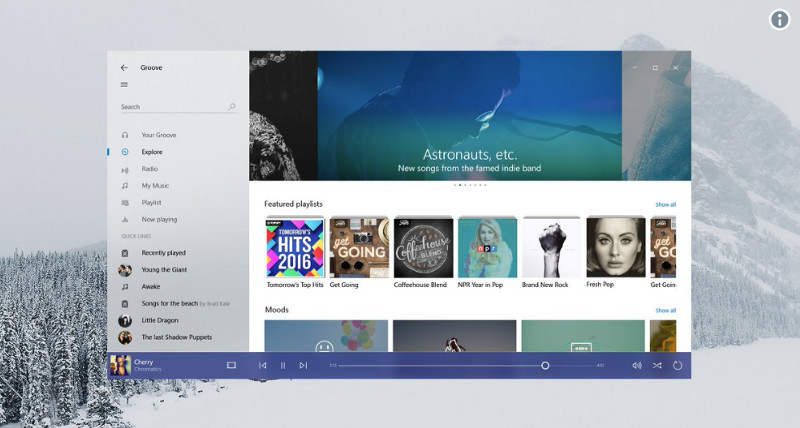This screenshot has height=428, width=800.
Task: Select the highlighted carousel page dot
Action: click(460, 185)
